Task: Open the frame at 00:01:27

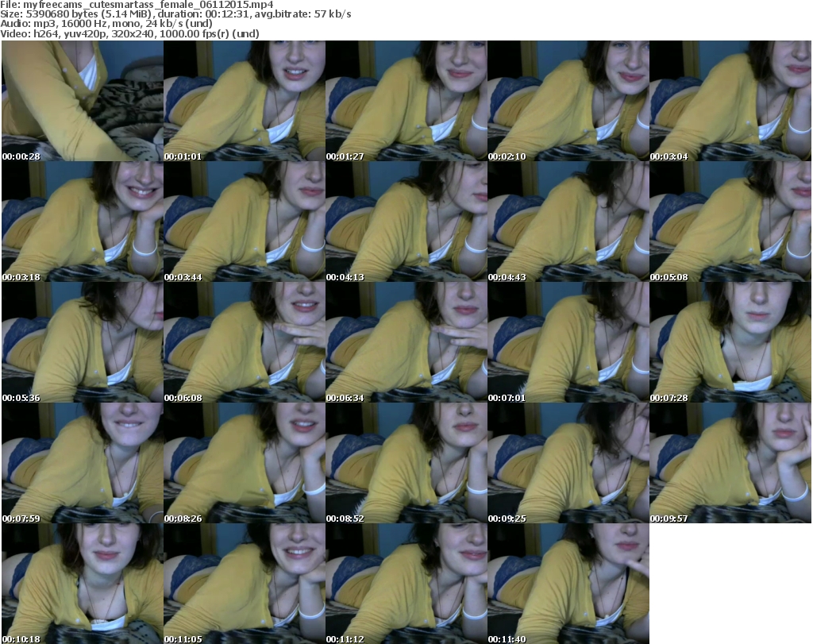Action: point(406,101)
